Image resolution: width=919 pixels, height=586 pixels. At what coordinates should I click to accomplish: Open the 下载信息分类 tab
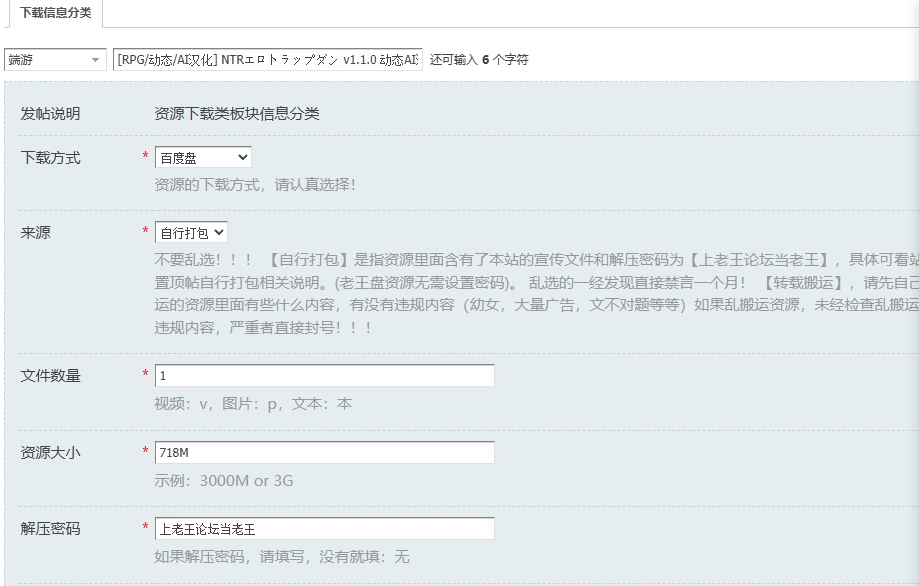(56, 13)
